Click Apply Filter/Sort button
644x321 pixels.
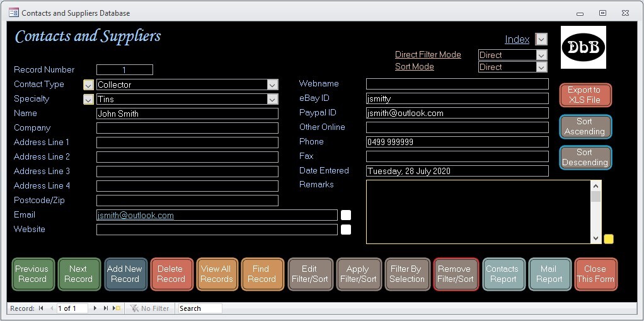pyautogui.click(x=359, y=274)
